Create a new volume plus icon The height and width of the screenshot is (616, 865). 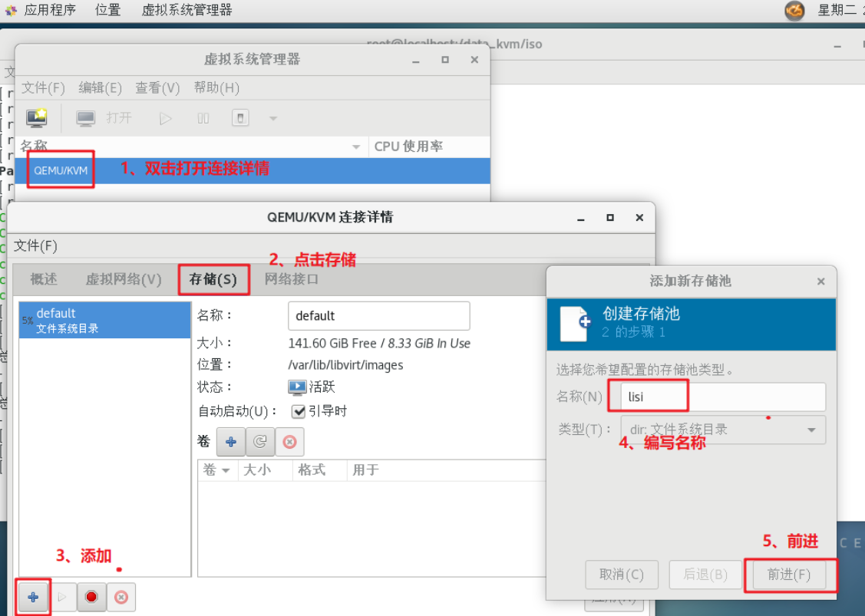pos(230,442)
